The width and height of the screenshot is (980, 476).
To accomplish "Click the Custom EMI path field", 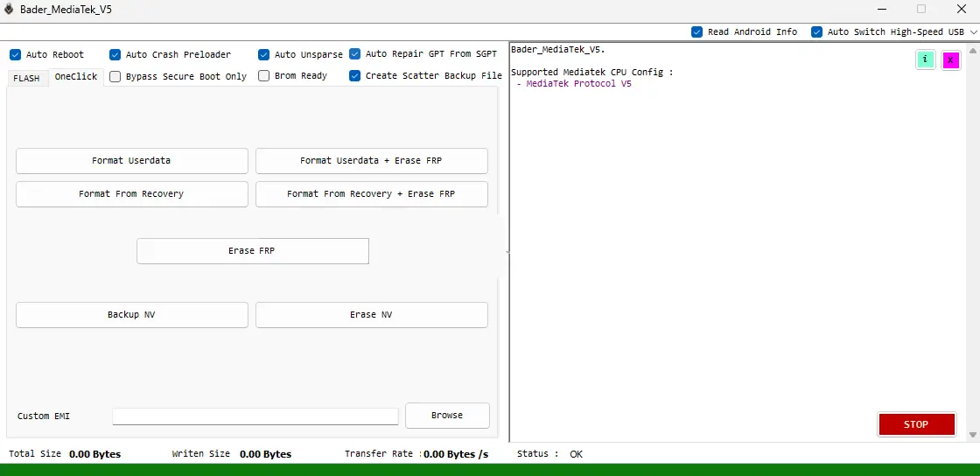I will tap(255, 416).
